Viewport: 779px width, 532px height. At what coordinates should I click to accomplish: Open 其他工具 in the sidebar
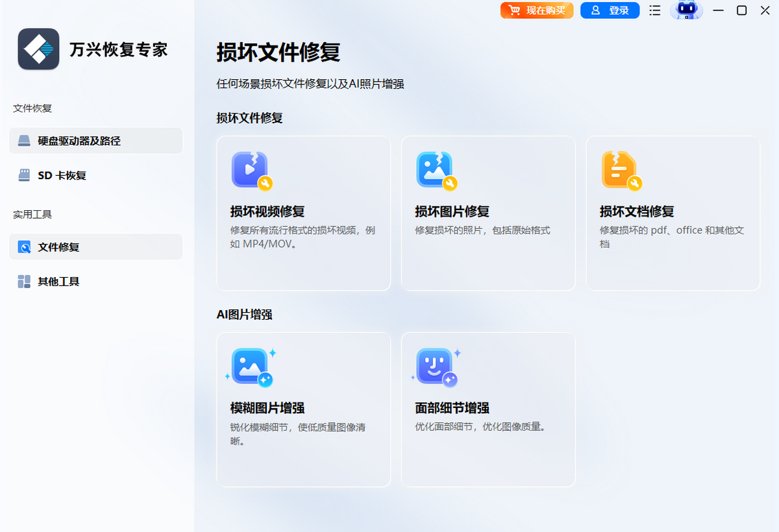pos(58,282)
